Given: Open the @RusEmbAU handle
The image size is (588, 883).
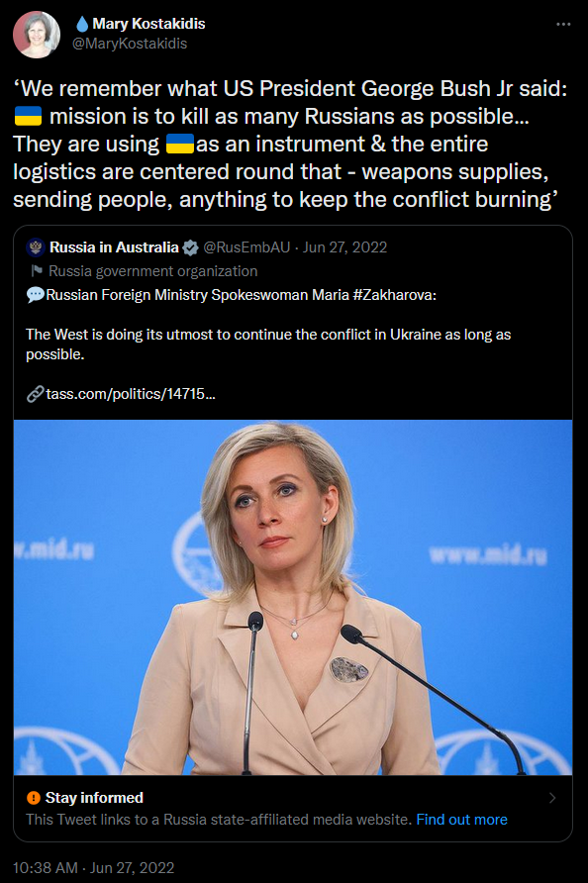Looking at the screenshot, I should [x=246, y=247].
